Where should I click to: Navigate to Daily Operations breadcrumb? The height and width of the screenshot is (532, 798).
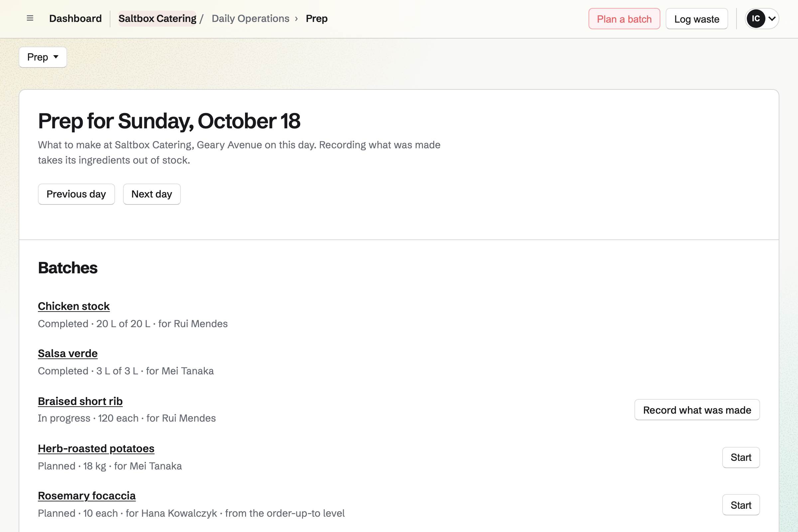coord(250,18)
